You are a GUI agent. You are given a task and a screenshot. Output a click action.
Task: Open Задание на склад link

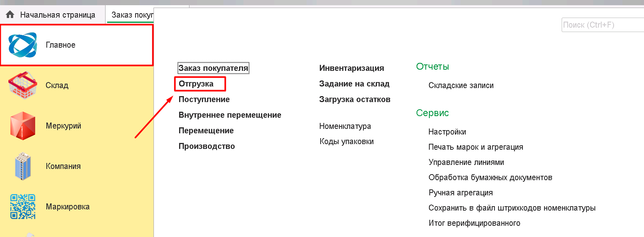pyautogui.click(x=354, y=84)
